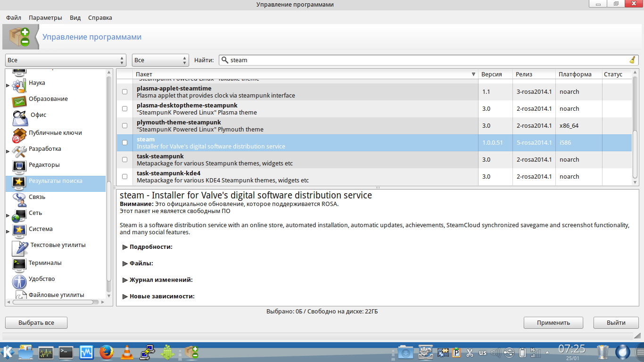Click the Результаты поиска star icon
Viewport: 644px width, 362px height.
click(x=19, y=182)
